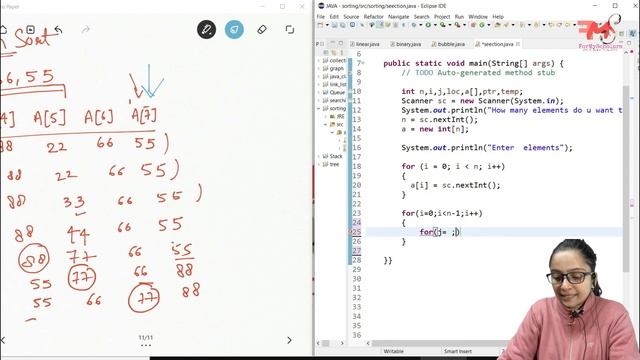Expand the graph project node
The height and width of the screenshot is (360, 640).
click(319, 69)
